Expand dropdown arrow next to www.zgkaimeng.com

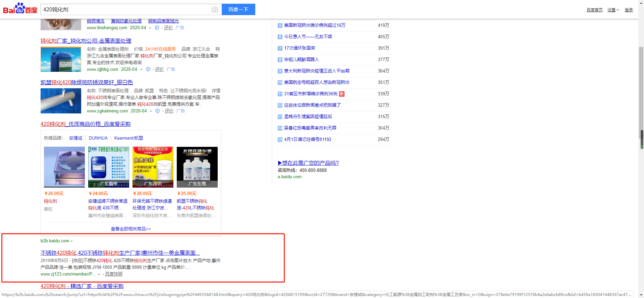151,111
